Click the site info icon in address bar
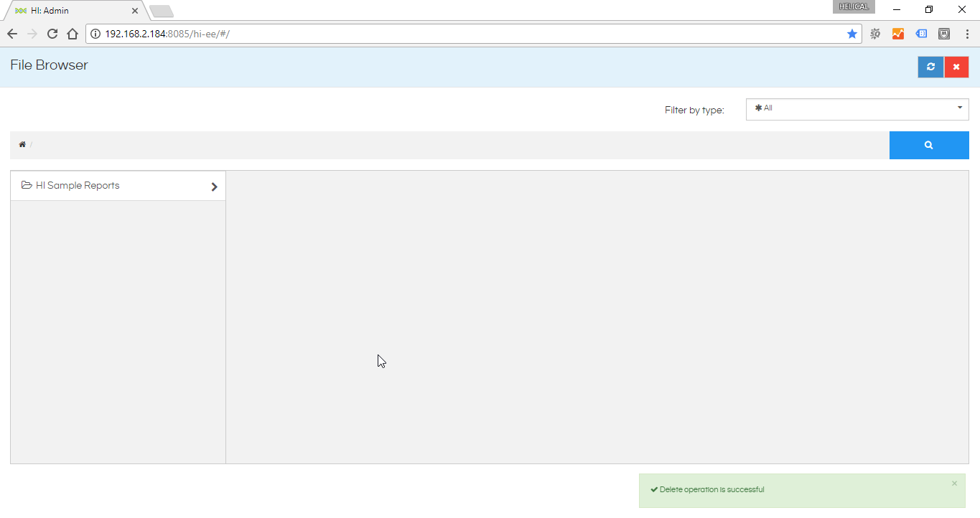Viewport: 980px width, 518px height. [x=95, y=34]
